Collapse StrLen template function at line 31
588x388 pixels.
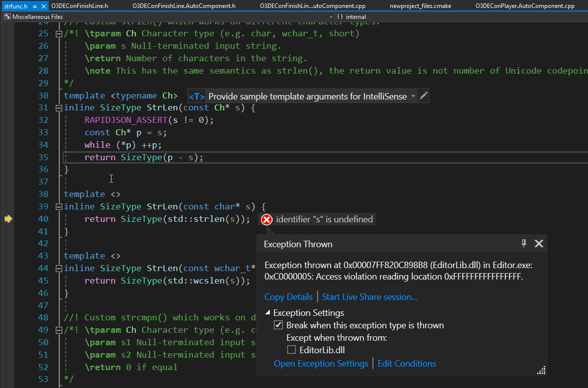tap(59, 108)
